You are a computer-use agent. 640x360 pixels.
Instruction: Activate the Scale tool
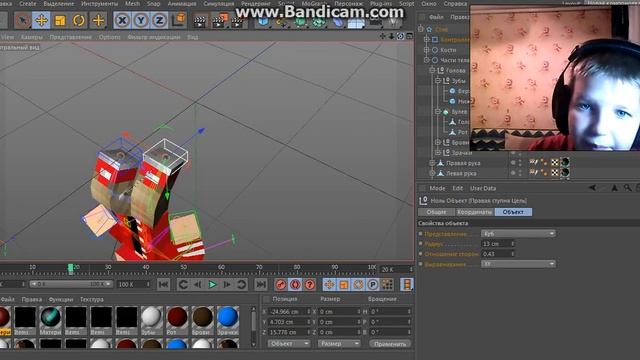click(x=60, y=20)
